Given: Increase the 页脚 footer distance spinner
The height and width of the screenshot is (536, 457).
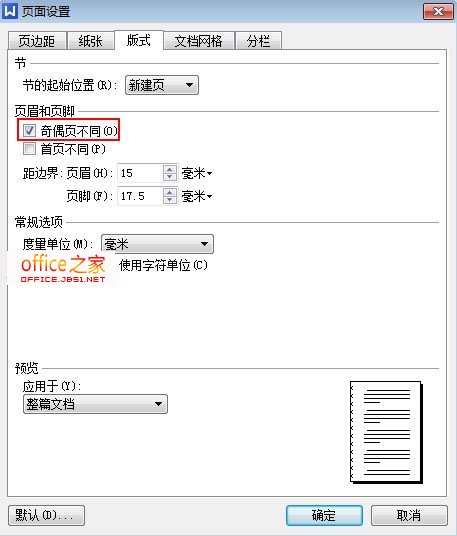Looking at the screenshot, I should [170, 192].
